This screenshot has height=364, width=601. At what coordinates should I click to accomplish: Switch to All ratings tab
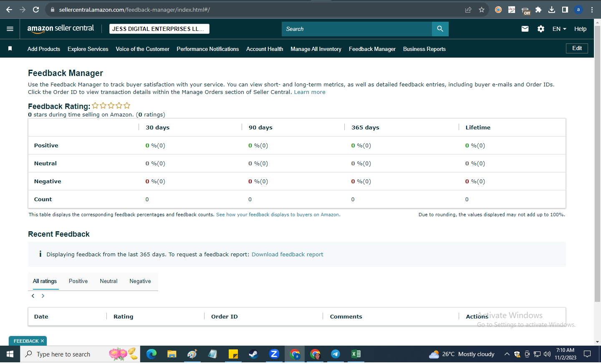tap(45, 281)
